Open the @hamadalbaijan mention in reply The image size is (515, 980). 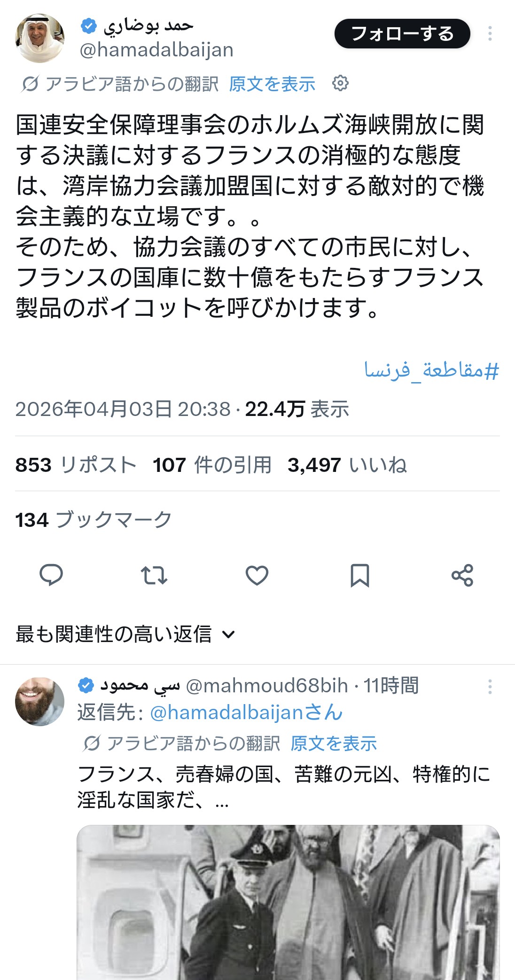click(246, 713)
